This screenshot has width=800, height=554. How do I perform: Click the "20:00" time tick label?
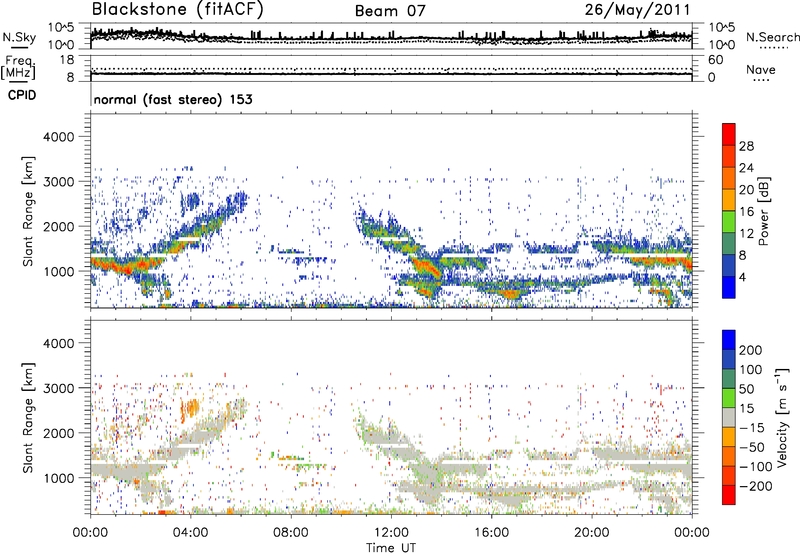(591, 533)
